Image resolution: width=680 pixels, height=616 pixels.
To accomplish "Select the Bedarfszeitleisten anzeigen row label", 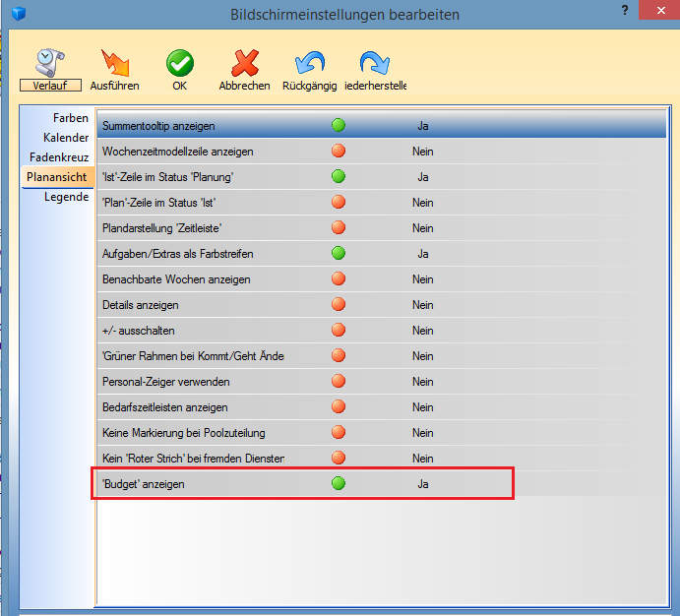I will tap(165, 407).
